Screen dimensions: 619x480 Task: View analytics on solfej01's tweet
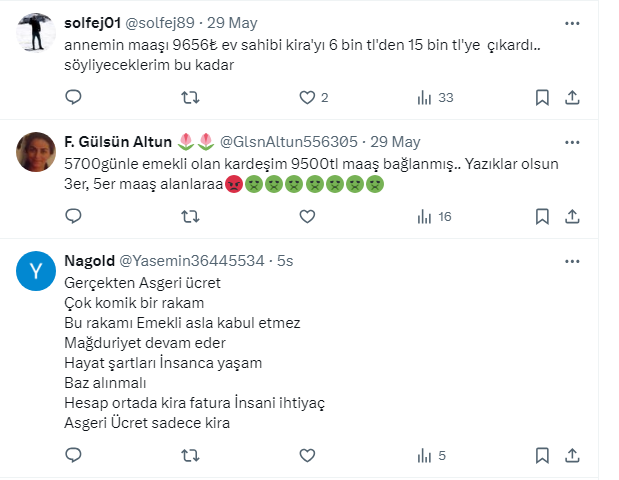pyautogui.click(x=425, y=97)
